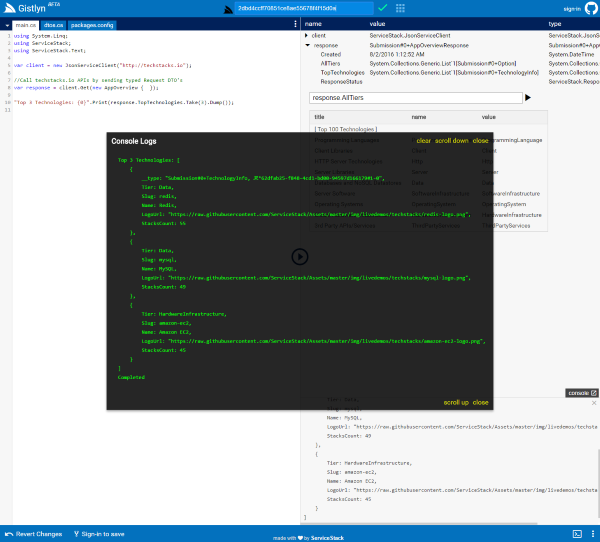Click the gist ID input field
The height and width of the screenshot is (542, 600).
tap(304, 8)
